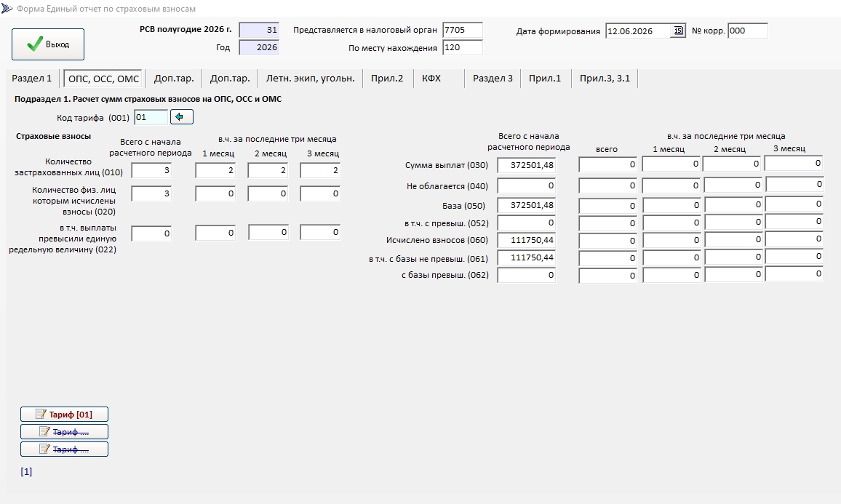Screen dimensions: 841x504
Task: Open the Прил.2 tab
Action: click(387, 79)
